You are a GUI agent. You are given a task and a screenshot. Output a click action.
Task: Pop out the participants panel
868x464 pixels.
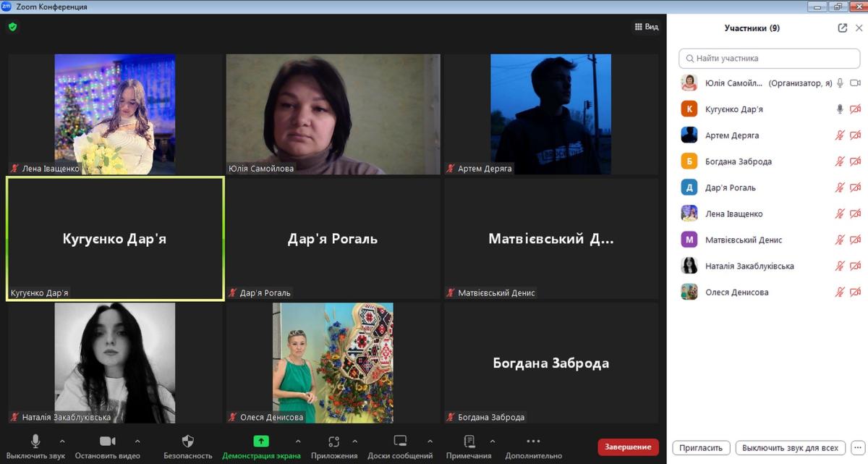click(842, 28)
